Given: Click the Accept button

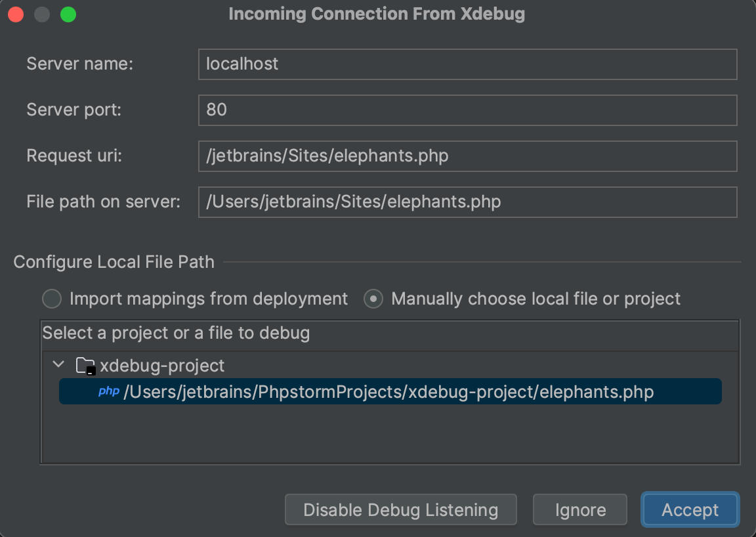Looking at the screenshot, I should 690,509.
